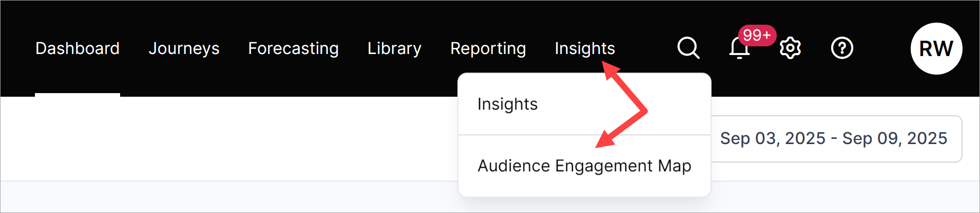This screenshot has height=213, width=980.
Task: Open the RW user avatar menu
Action: click(936, 48)
